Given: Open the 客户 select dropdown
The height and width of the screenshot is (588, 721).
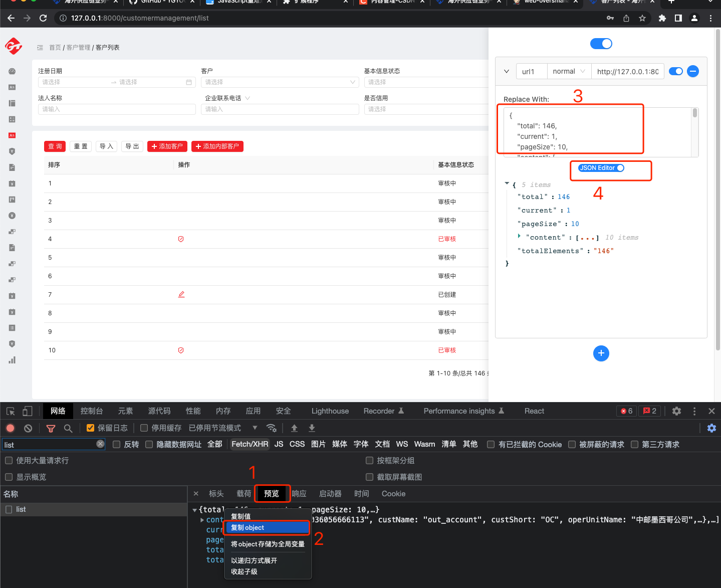Looking at the screenshot, I should pos(280,82).
